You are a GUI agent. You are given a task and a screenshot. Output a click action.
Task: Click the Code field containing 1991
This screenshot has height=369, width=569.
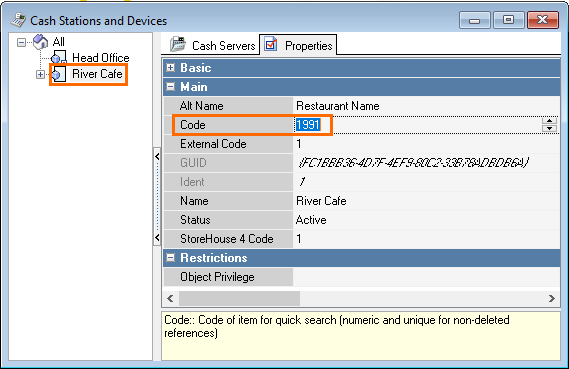pos(417,125)
